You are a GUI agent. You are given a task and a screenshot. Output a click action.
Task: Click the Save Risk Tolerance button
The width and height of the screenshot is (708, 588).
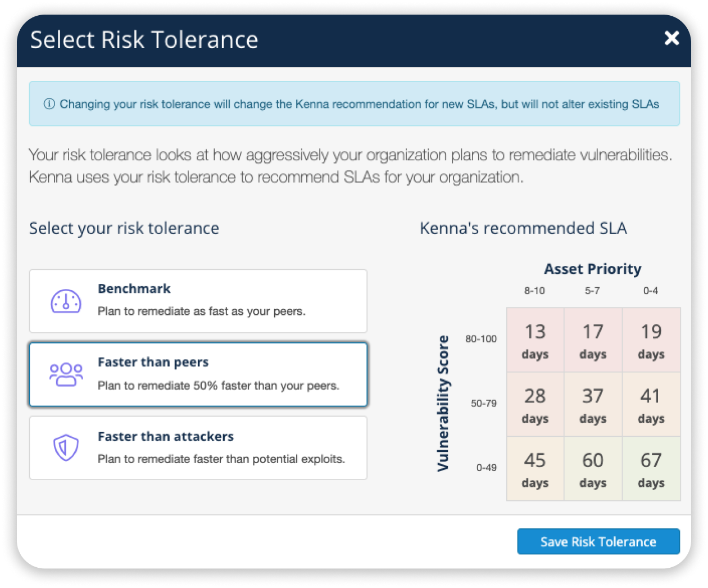598,541
